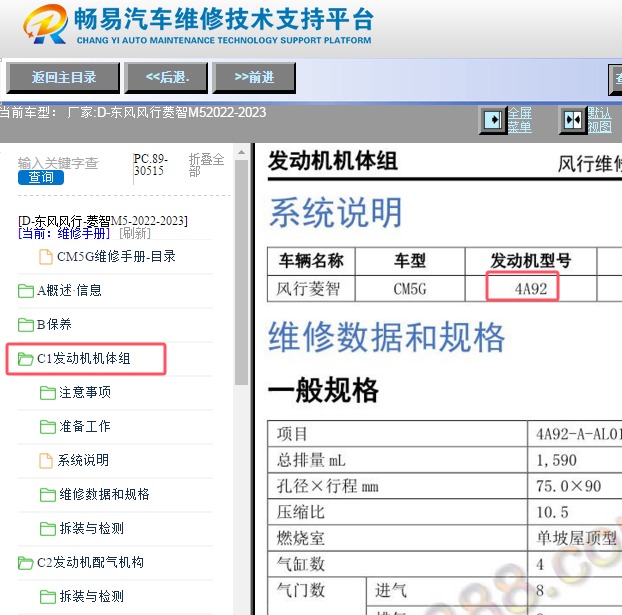Click the folder icon beside 准备工作

(x=48, y=427)
